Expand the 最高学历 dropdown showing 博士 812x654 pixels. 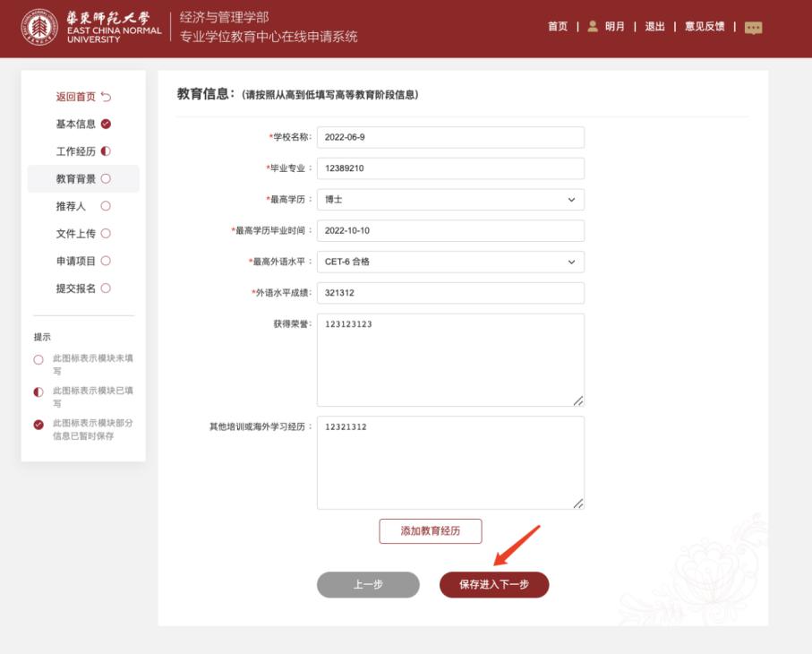coord(450,200)
